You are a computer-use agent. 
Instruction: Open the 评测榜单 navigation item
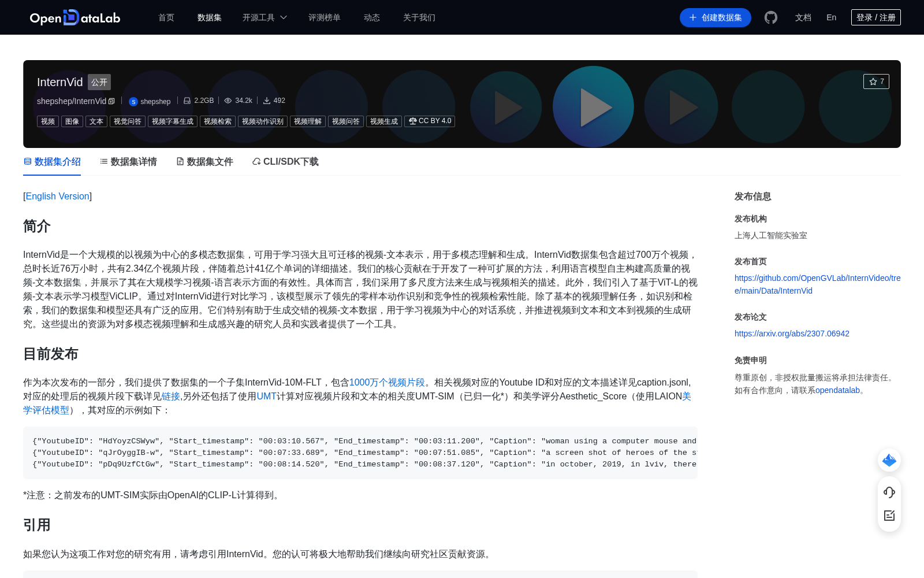(325, 17)
